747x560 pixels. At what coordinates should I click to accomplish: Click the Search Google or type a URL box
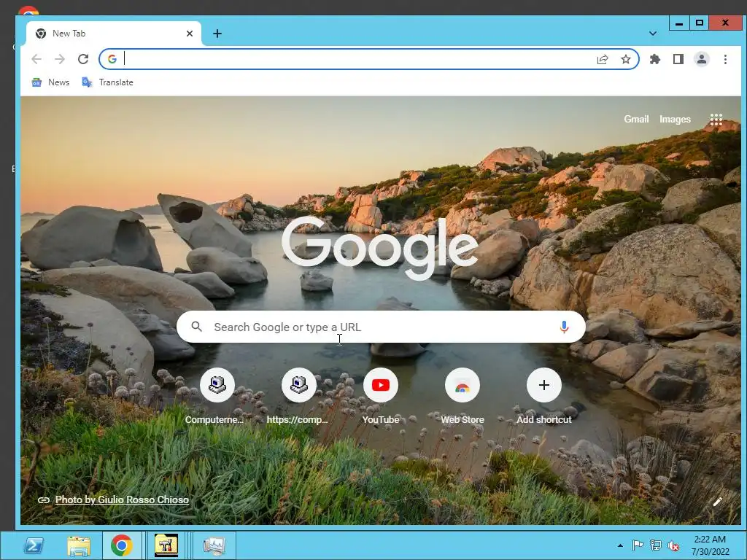(381, 327)
